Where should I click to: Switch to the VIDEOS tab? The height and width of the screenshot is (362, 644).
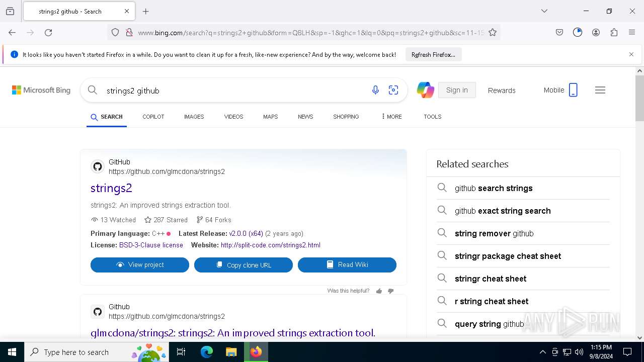pyautogui.click(x=234, y=117)
